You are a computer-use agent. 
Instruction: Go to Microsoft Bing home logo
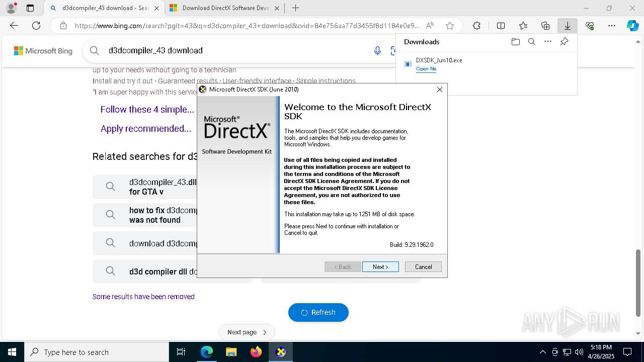click(x=43, y=51)
